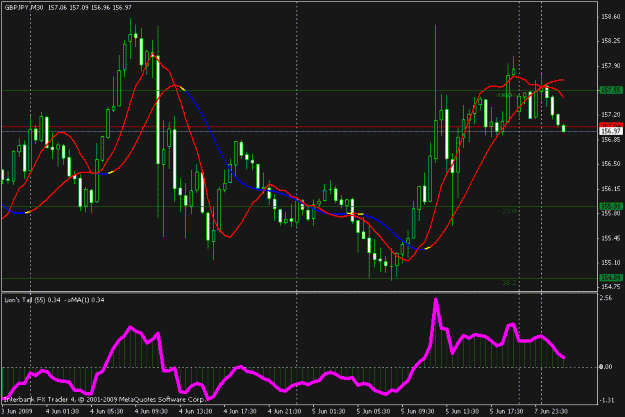Click the 154.75 price scale label
The image size is (625, 417).
[x=610, y=287]
